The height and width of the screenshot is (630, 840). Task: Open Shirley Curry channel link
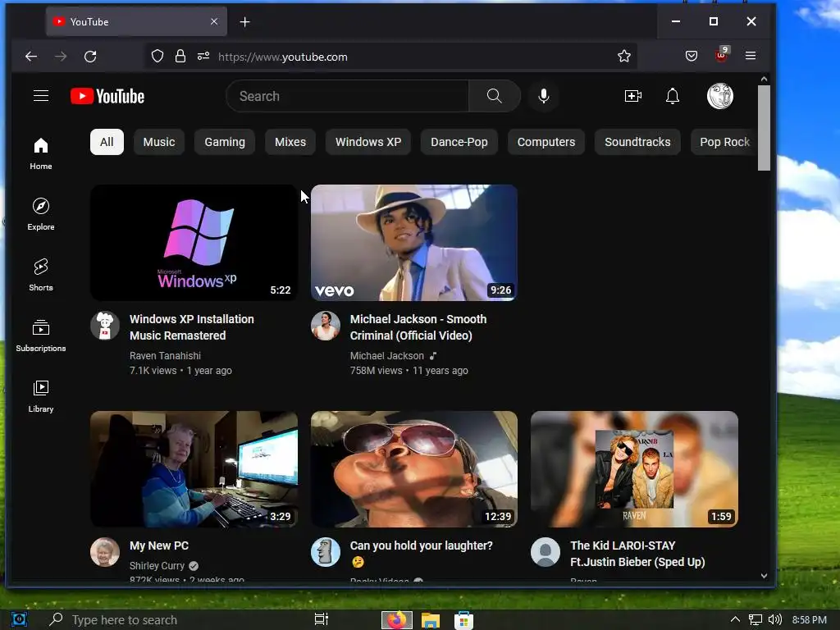157,566
